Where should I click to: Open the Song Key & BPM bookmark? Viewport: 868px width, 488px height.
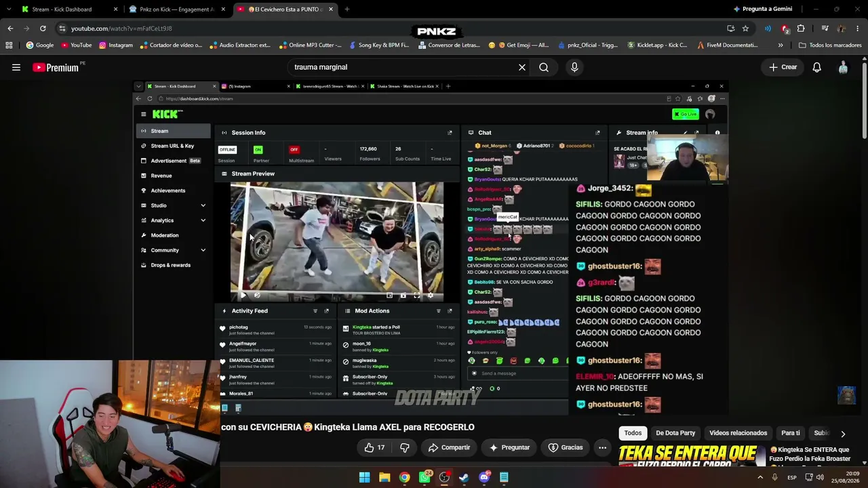click(x=379, y=45)
